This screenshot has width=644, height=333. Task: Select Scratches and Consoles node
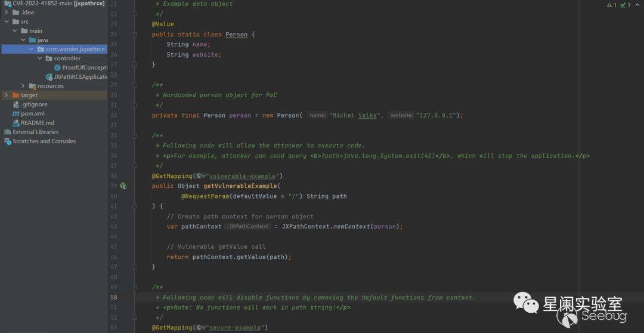point(44,141)
